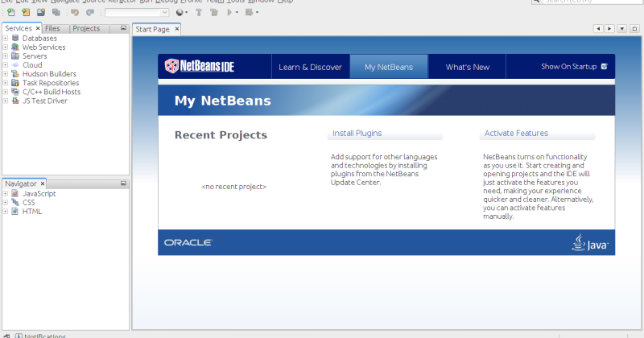This screenshot has height=338, width=644.
Task: Expand the Cloud tree node
Action: tap(6, 65)
